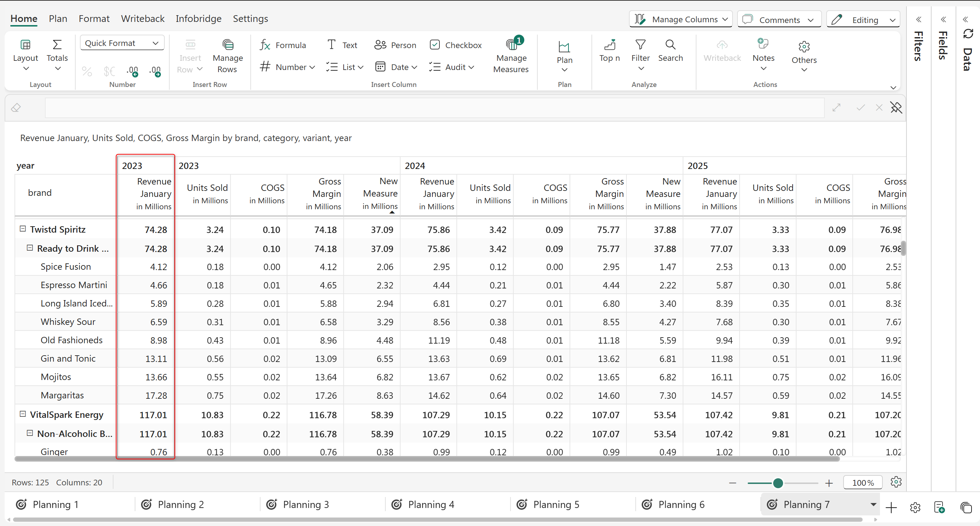Click into the formula bar input field

pos(434,108)
